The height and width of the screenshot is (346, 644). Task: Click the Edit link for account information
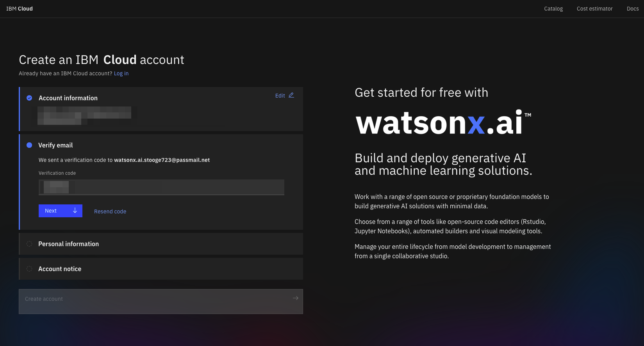pyautogui.click(x=280, y=96)
